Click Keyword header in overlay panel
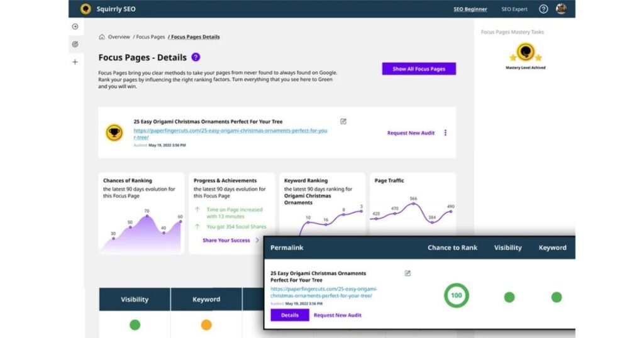The image size is (644, 338). point(552,248)
